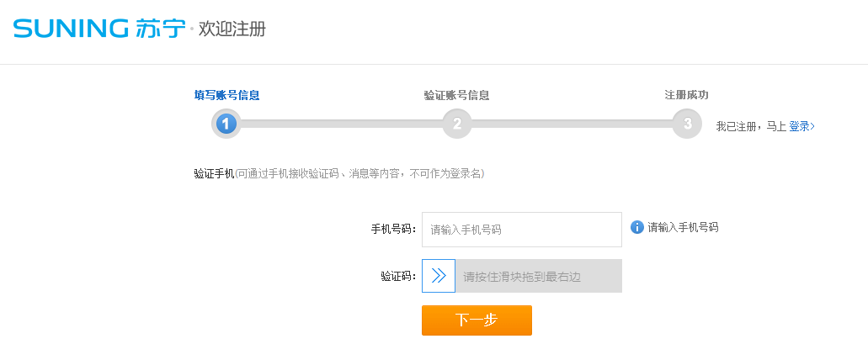Viewport: 868px width, 344px height.
Task: Click the step 1 circle indicator
Action: coord(226,124)
